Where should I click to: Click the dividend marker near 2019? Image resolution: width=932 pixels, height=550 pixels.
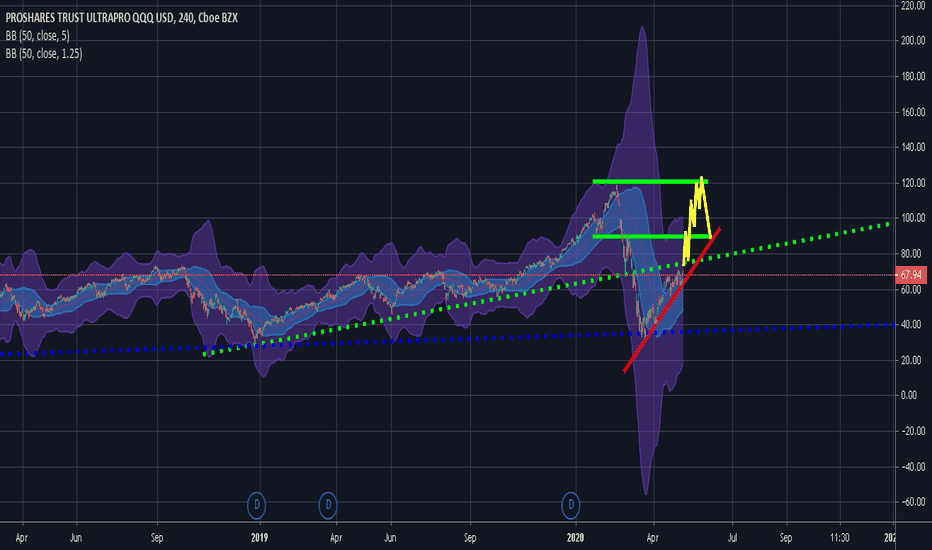pyautogui.click(x=257, y=505)
